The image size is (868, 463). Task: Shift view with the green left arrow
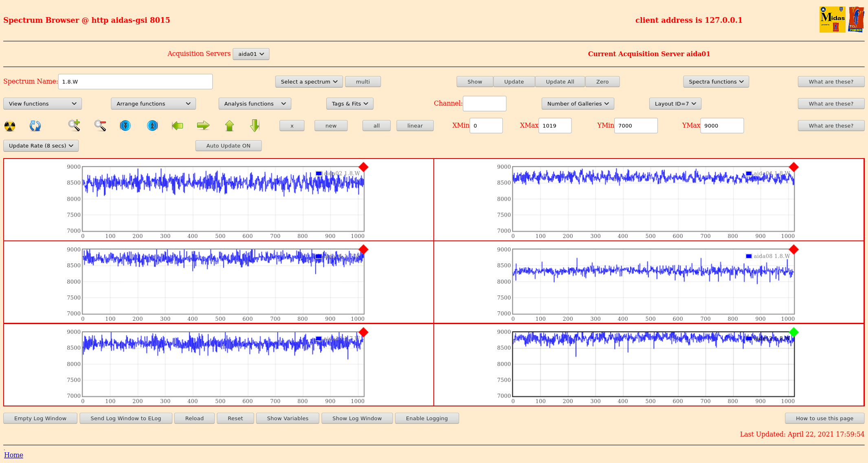point(178,126)
